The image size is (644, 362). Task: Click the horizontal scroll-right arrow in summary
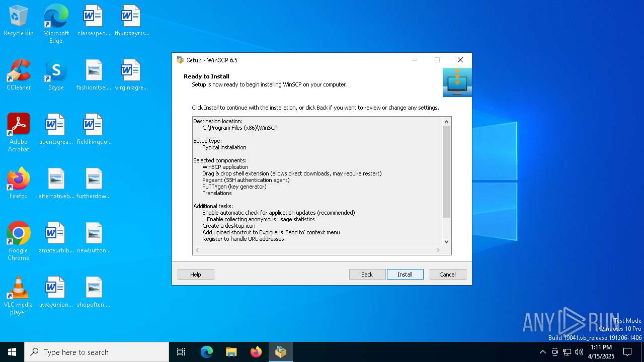click(x=438, y=250)
